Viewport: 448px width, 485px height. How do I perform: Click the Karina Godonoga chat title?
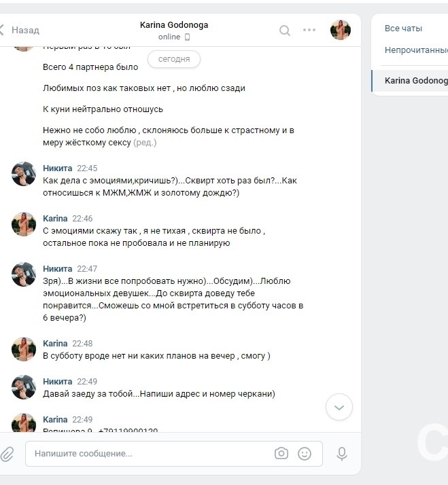click(x=174, y=25)
